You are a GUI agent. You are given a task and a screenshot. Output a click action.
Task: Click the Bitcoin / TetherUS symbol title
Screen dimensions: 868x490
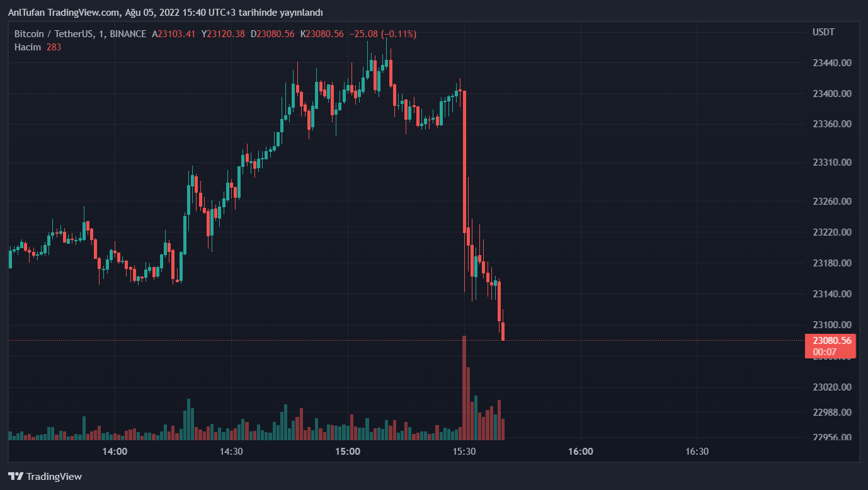[x=54, y=33]
